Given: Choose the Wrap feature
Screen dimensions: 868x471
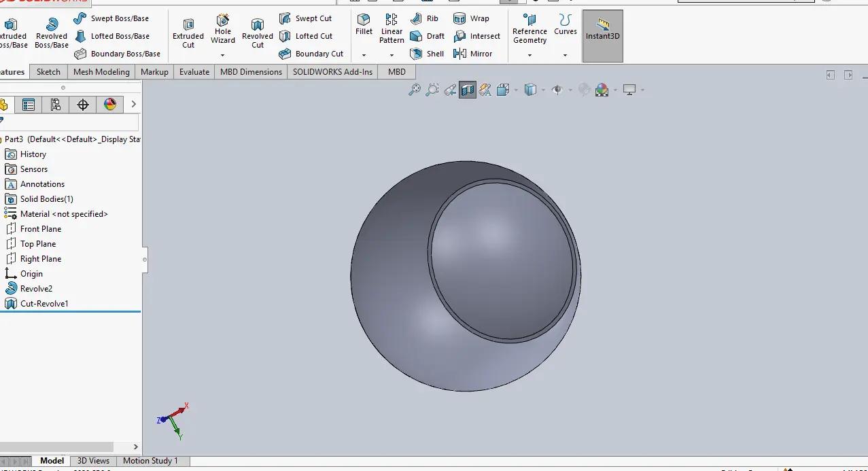Looking at the screenshot, I should tap(471, 18).
